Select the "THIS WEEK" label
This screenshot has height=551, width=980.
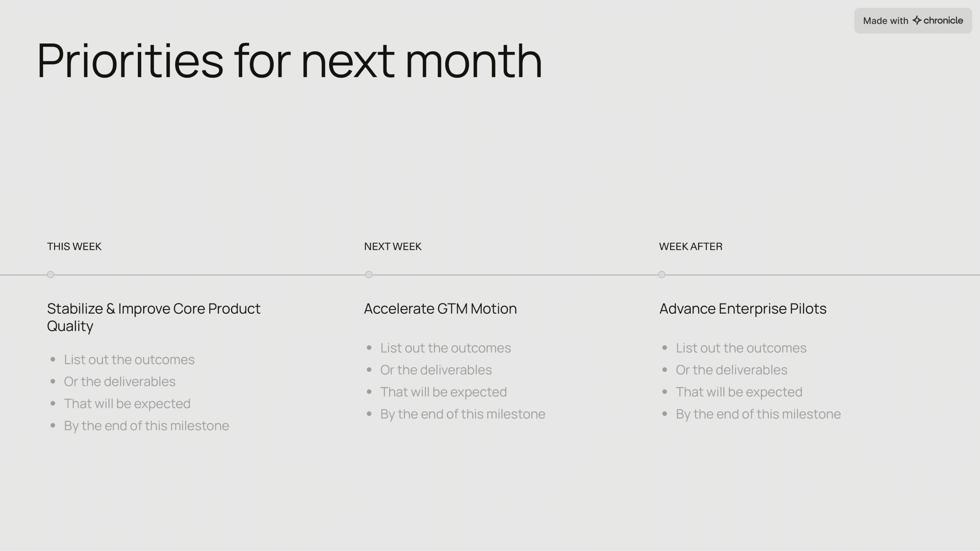point(74,246)
